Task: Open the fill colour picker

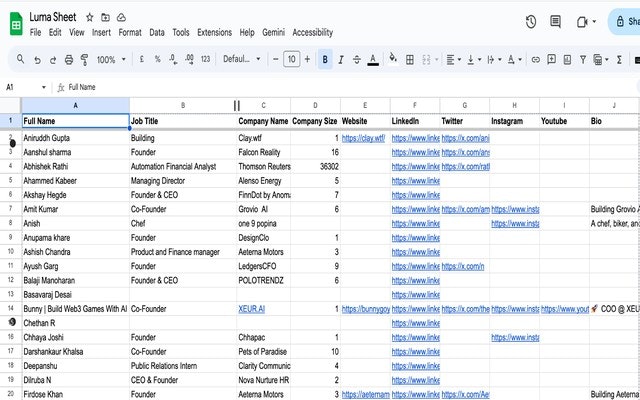Action: point(393,59)
